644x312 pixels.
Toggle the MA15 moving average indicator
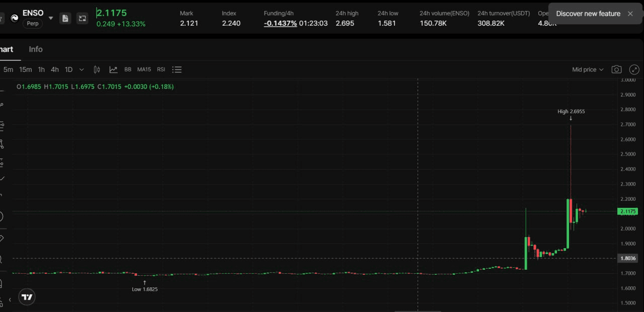[x=144, y=69]
